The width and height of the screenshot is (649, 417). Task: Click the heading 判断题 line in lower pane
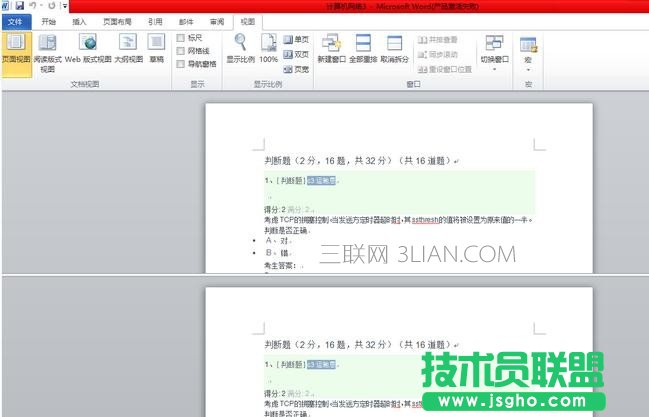(x=361, y=345)
